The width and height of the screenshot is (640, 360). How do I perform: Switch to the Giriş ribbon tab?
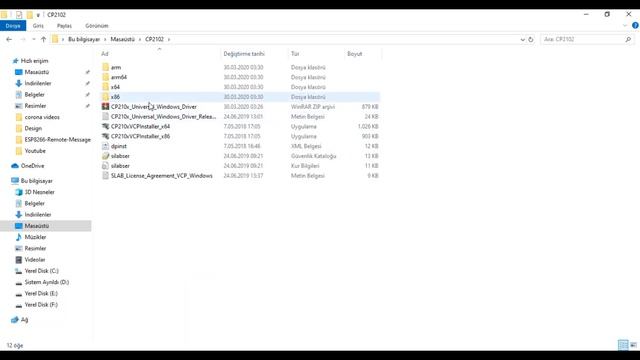pyautogui.click(x=38, y=26)
